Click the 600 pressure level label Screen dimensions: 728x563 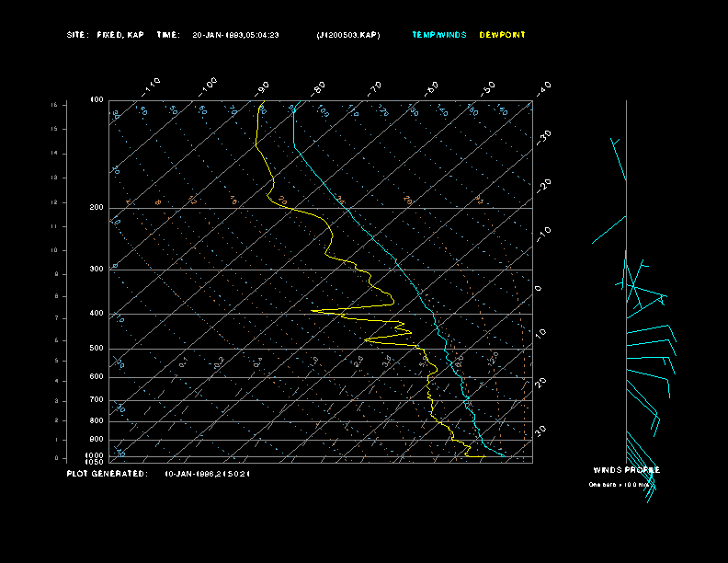coord(97,377)
